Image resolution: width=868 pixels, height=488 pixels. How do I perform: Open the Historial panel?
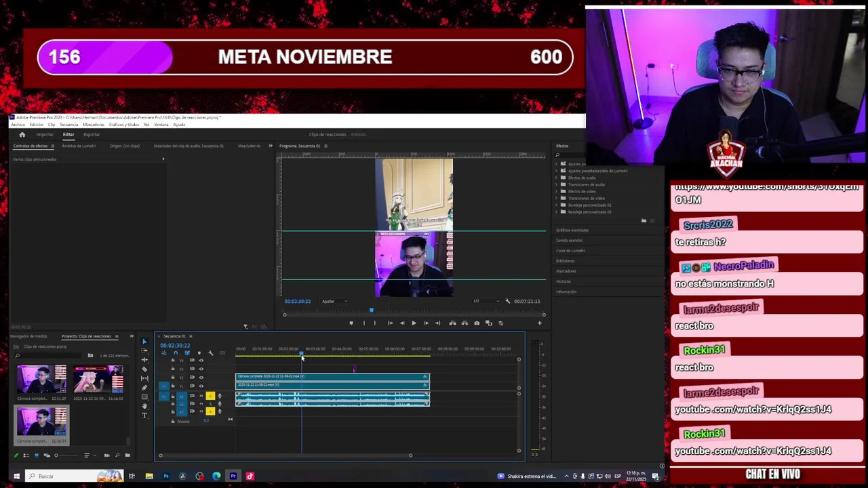(x=564, y=281)
